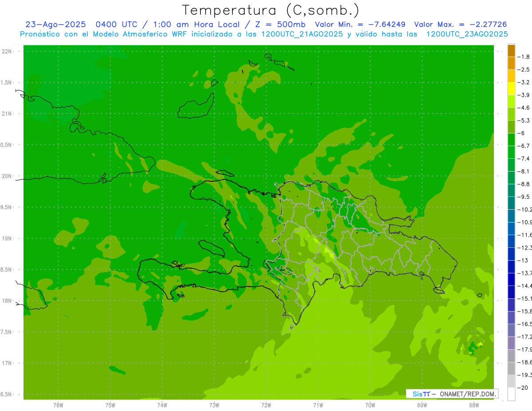Click the '-4.6' colorbar value
The image size is (532, 411).
tap(524, 108)
